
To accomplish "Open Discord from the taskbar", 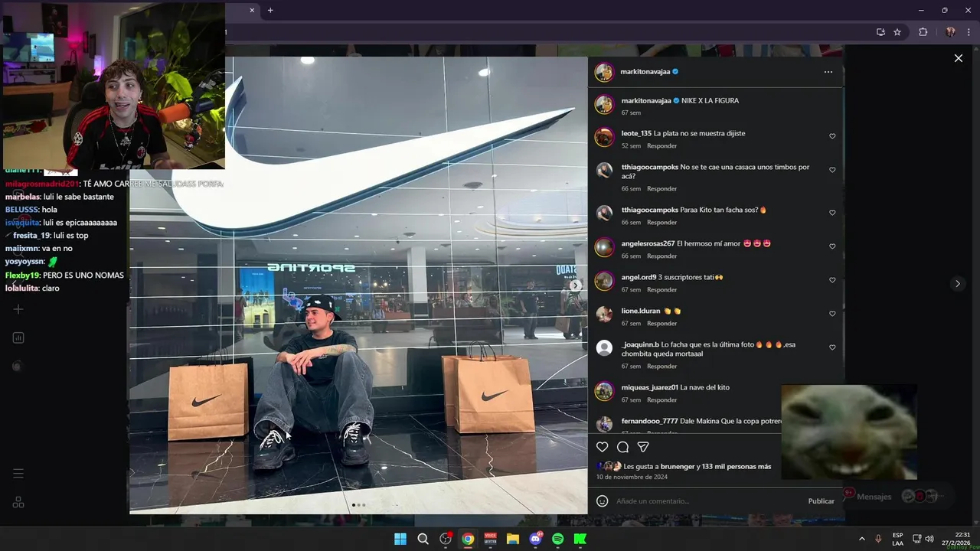I will (535, 539).
